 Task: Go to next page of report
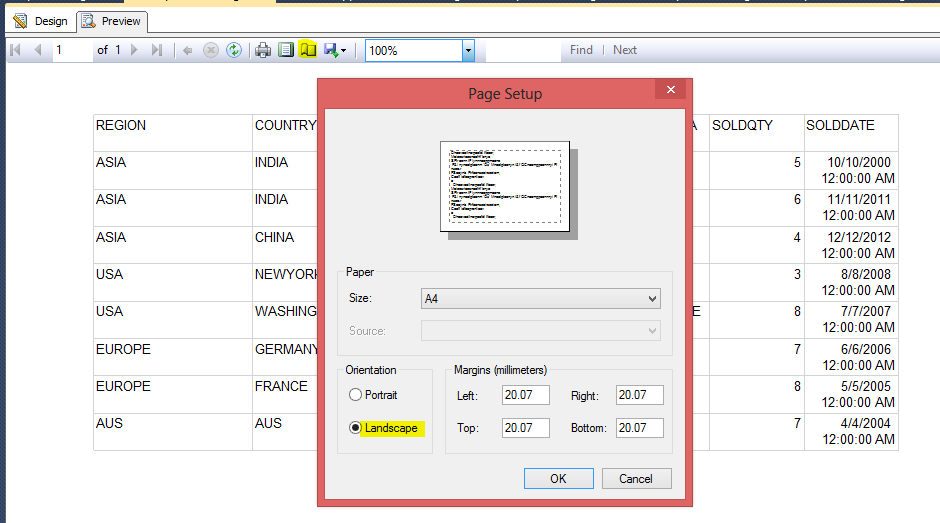coord(134,50)
